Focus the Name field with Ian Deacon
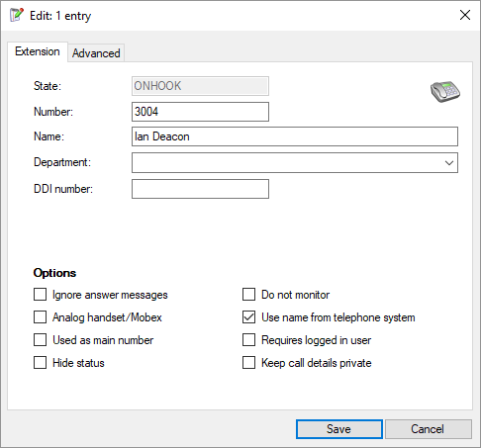The width and height of the screenshot is (481, 448). (x=295, y=136)
